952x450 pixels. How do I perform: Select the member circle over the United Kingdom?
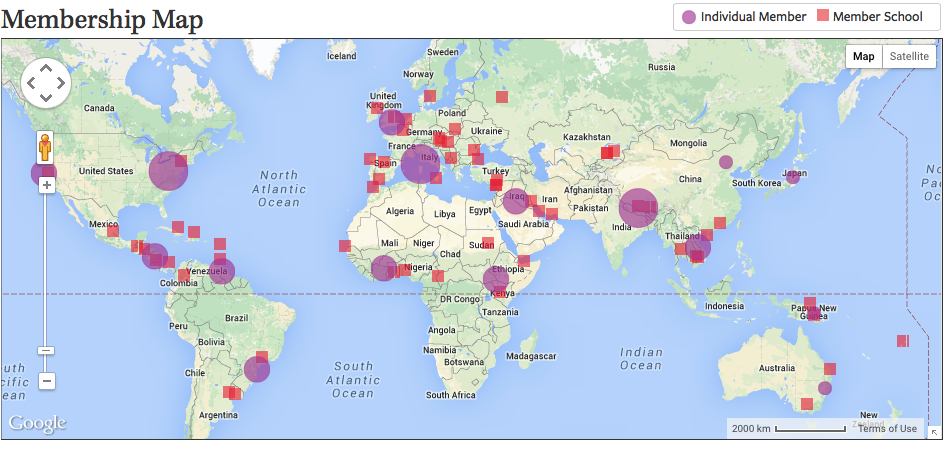click(392, 122)
